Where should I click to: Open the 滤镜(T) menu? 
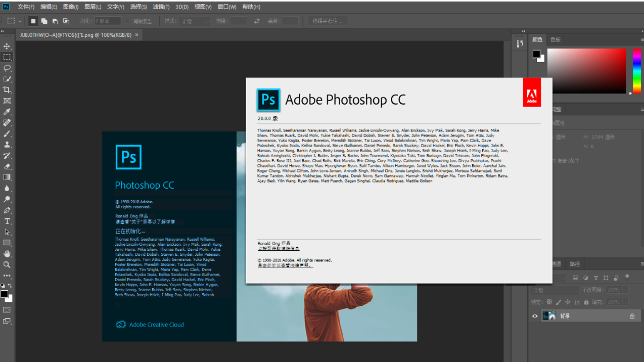coord(161,7)
